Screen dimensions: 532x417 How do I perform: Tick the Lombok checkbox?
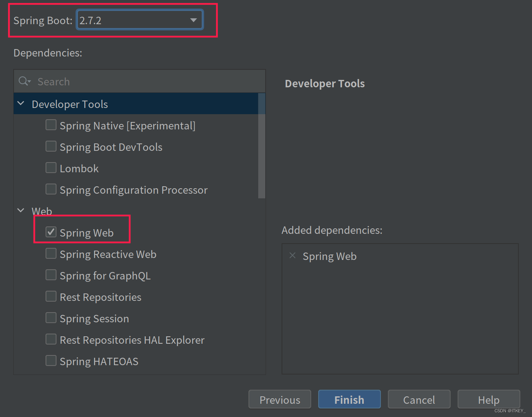(51, 168)
